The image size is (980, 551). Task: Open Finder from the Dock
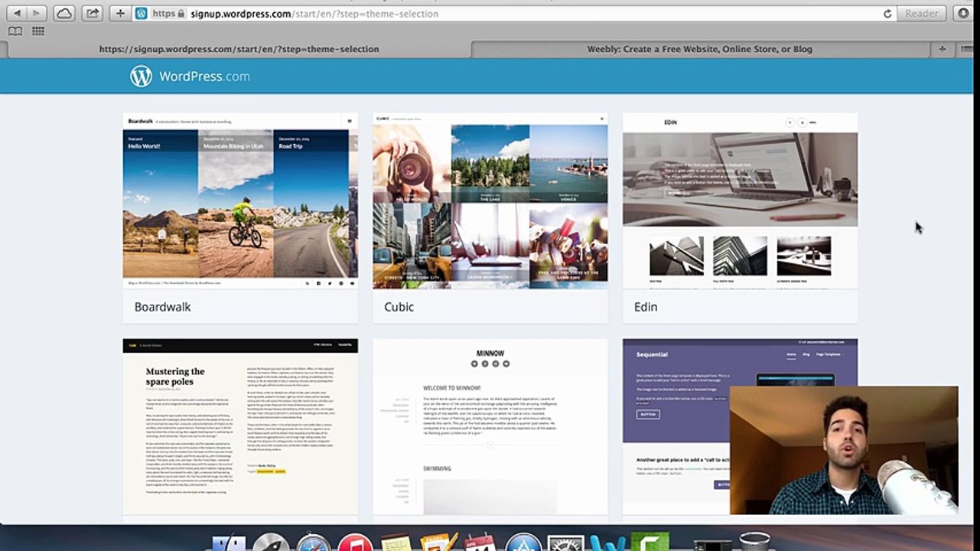[x=229, y=543]
